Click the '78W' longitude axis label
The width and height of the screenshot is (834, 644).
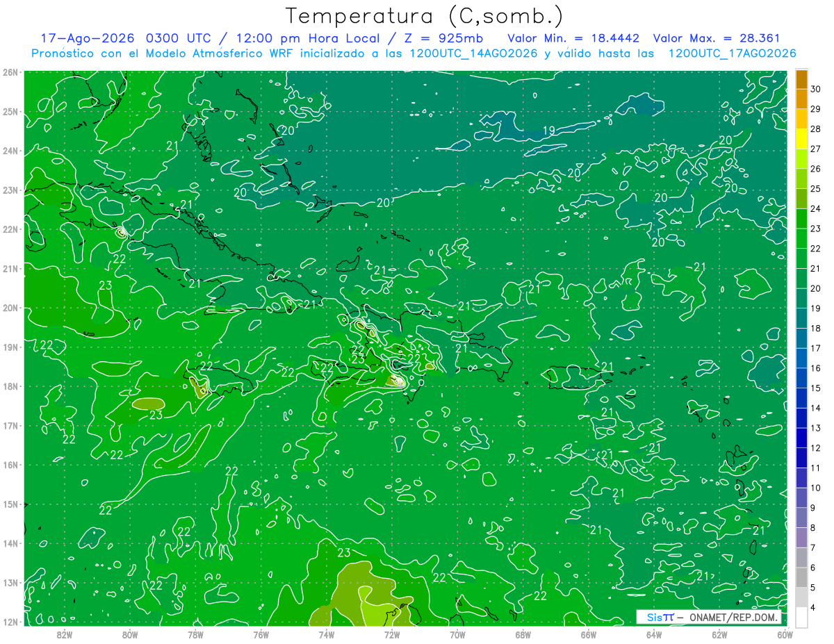coord(195,634)
